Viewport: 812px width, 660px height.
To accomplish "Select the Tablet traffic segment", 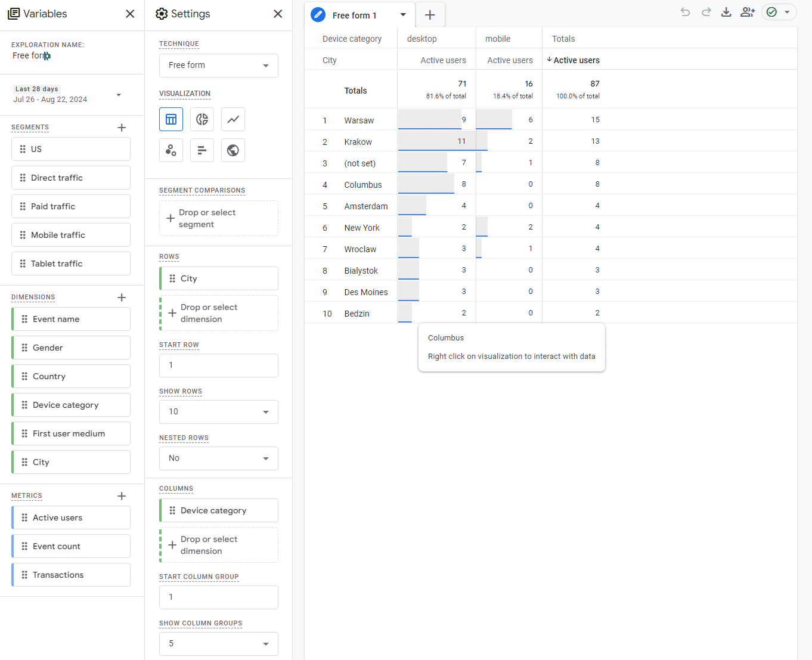I will 71,264.
